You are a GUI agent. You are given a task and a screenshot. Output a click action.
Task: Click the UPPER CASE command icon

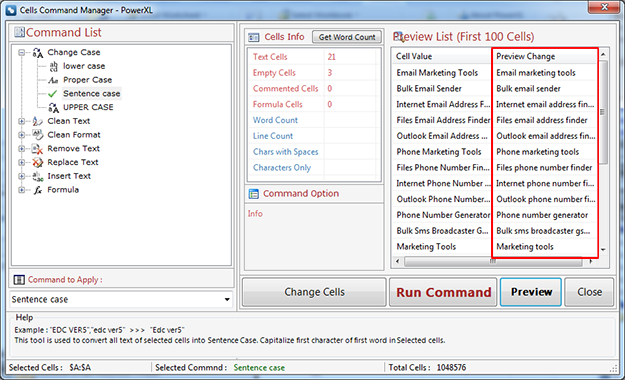pyautogui.click(x=53, y=108)
